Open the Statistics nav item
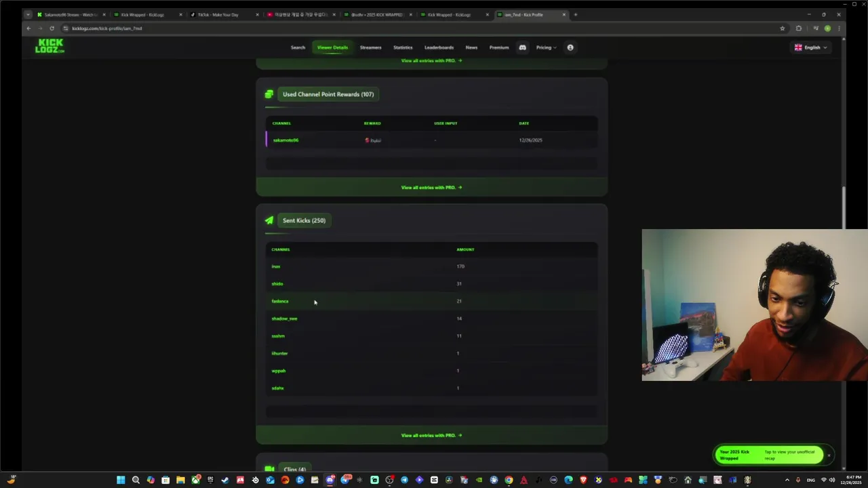The image size is (868, 488). click(403, 47)
